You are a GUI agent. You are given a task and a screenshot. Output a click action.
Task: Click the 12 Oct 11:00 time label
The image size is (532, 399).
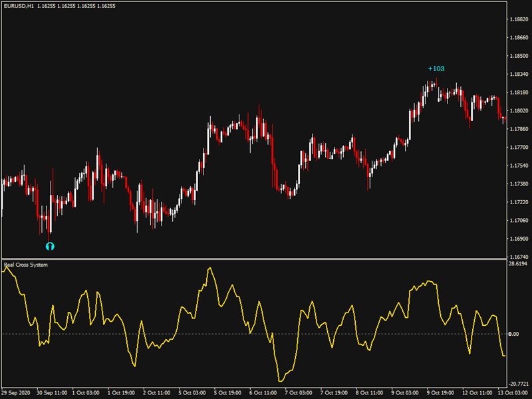[x=477, y=392]
